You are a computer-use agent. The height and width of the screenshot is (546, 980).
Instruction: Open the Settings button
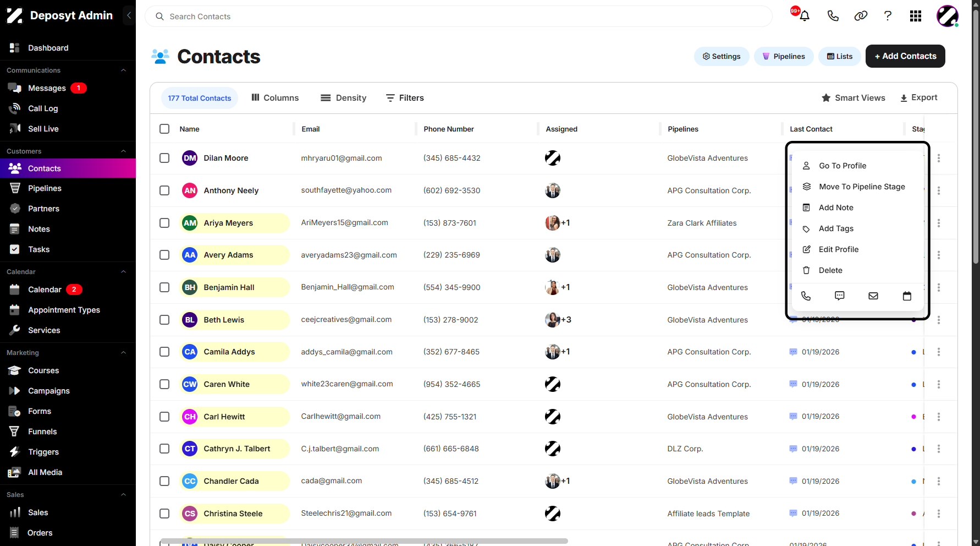[x=722, y=56]
